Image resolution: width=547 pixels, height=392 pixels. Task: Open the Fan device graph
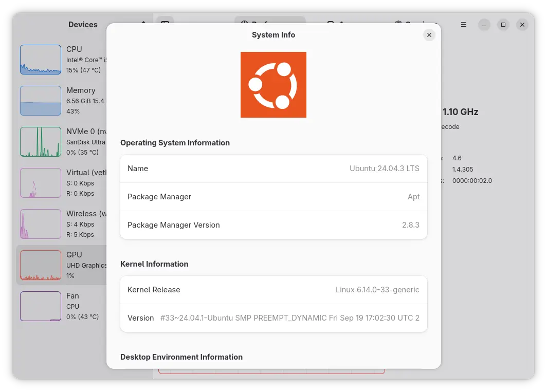pyautogui.click(x=41, y=306)
